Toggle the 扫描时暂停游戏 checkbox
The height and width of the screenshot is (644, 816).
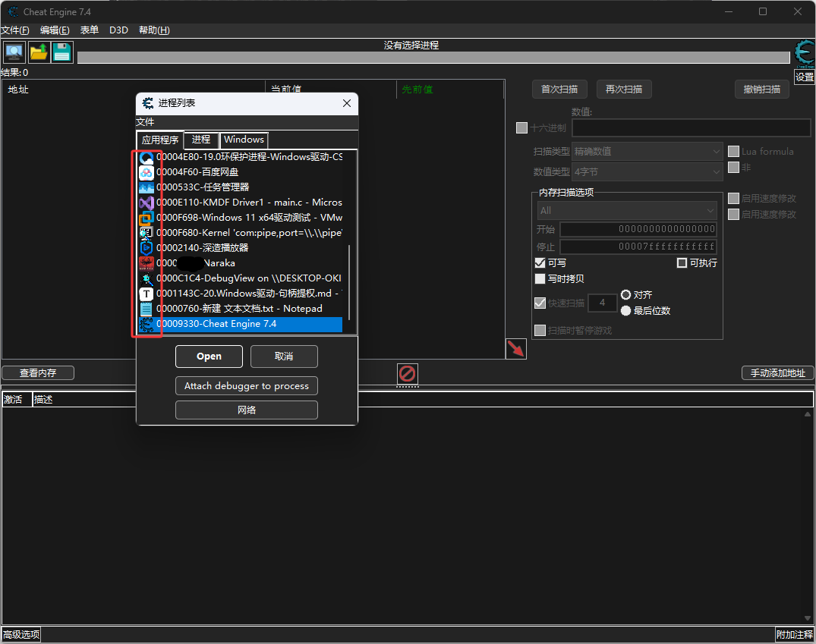540,330
